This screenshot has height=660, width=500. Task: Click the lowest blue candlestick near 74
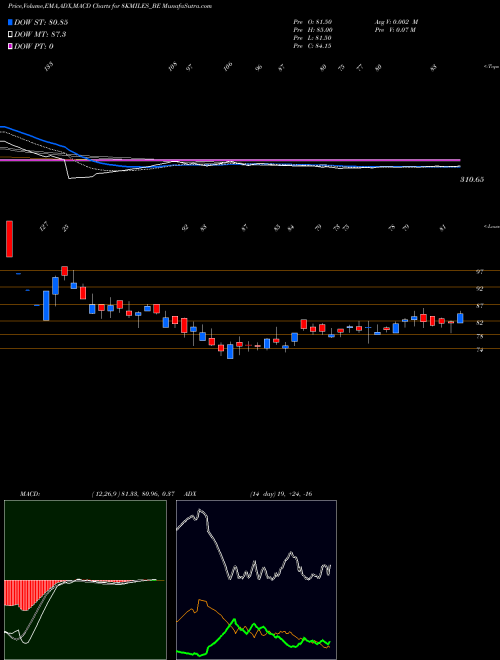pyautogui.click(x=230, y=351)
